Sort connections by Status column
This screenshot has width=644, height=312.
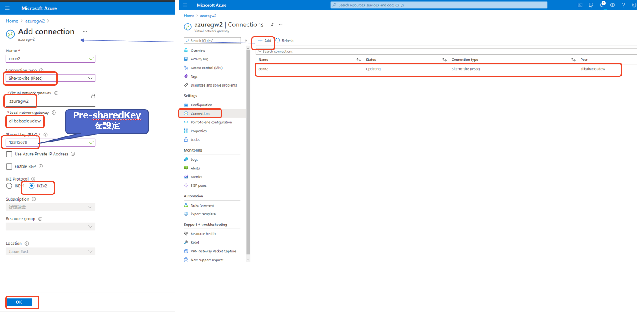[x=444, y=60]
